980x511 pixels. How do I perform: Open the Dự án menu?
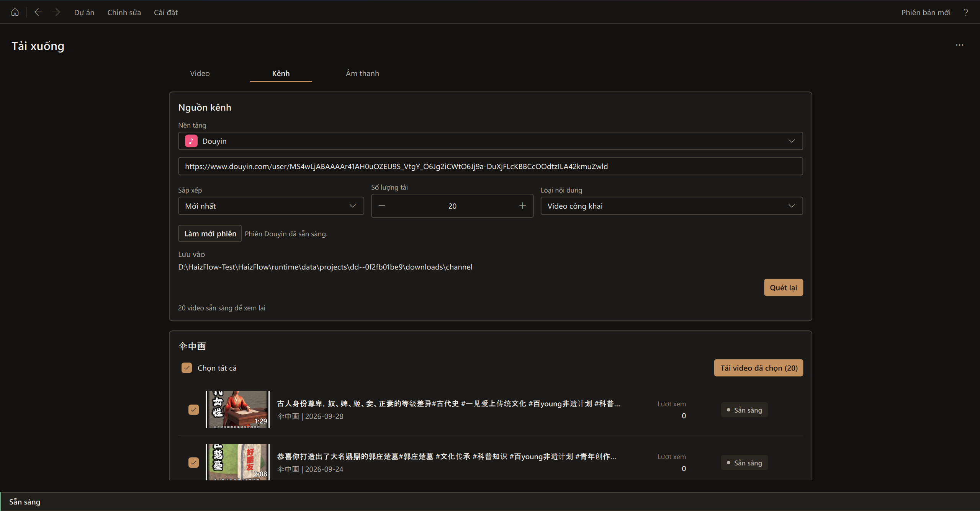[84, 12]
